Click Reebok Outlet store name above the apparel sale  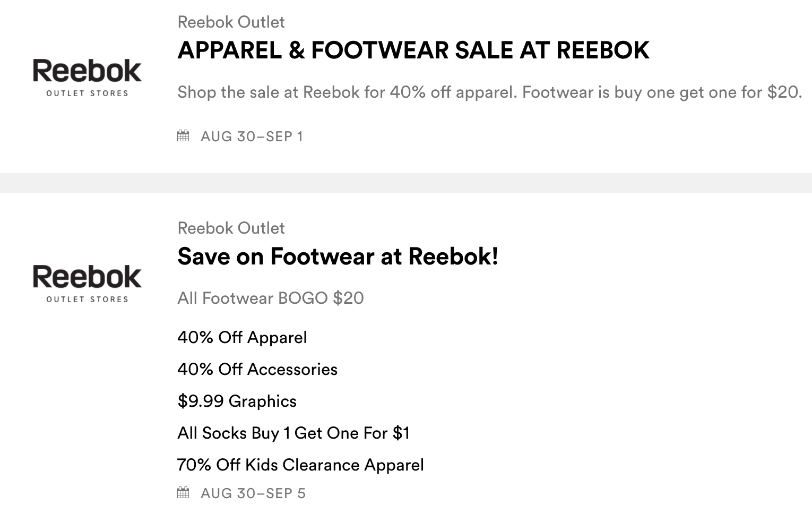(x=231, y=22)
